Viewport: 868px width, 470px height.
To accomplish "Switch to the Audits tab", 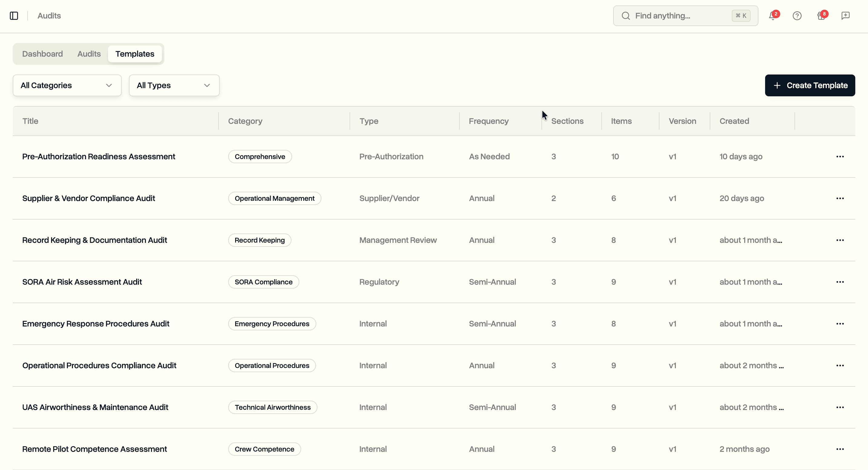I will pos(89,54).
